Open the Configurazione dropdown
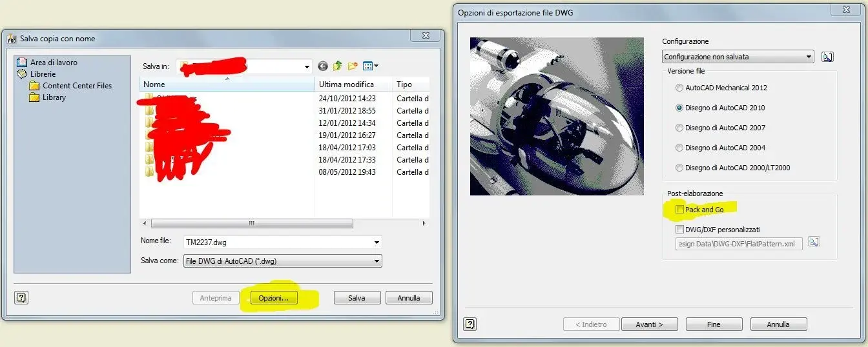The image size is (868, 347). point(738,57)
